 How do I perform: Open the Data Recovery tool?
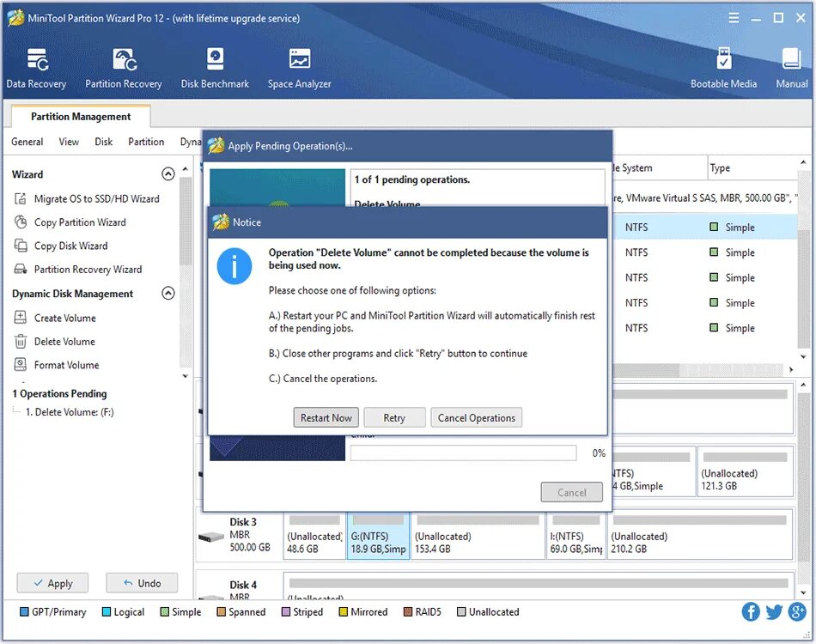point(36,68)
